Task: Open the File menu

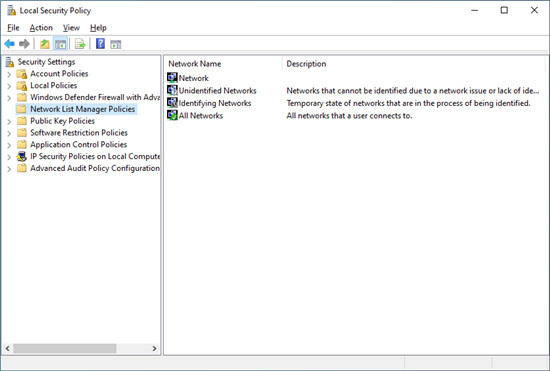Action: 13,28
